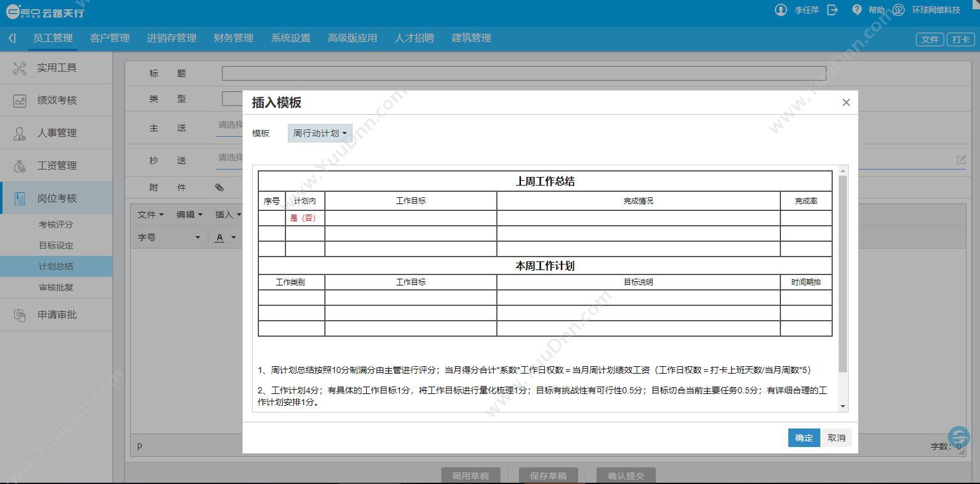
Task: Click the 帮助 help link
Action: (876, 10)
